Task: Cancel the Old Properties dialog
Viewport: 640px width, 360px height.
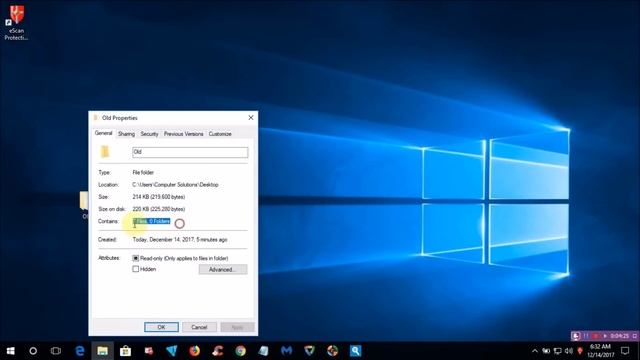Action: [x=199, y=327]
